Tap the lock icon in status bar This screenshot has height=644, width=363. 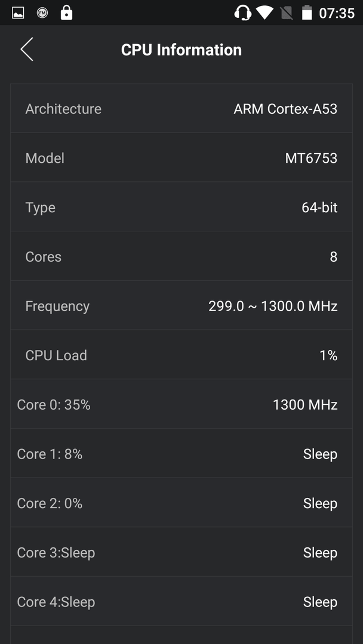[66, 13]
